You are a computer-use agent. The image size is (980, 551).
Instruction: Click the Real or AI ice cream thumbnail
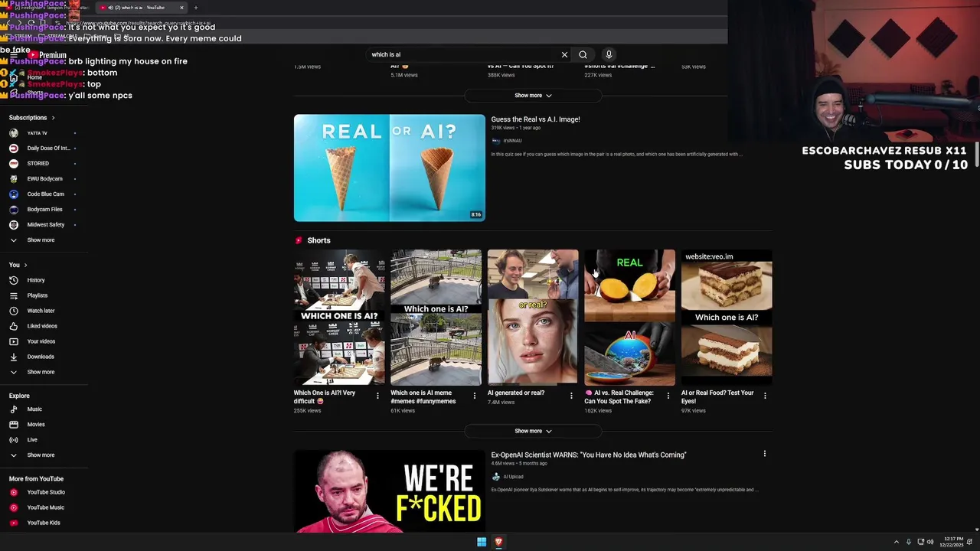point(390,168)
